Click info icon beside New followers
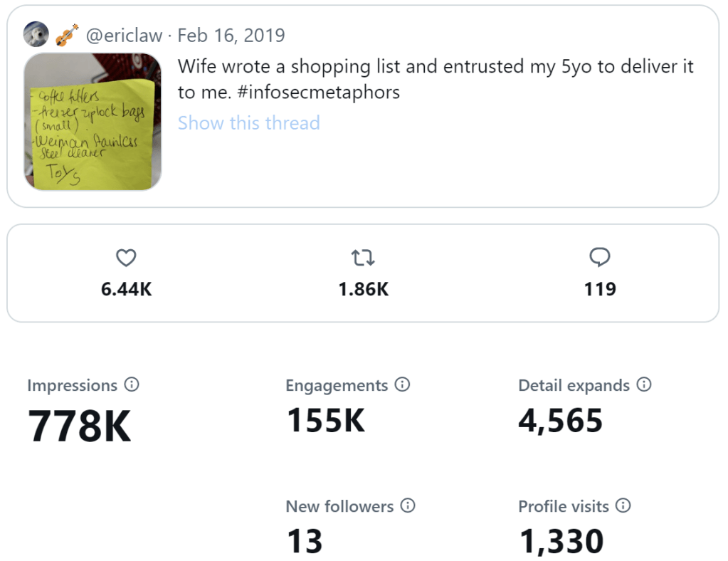Screen dimensions: 728x561 click(408, 506)
